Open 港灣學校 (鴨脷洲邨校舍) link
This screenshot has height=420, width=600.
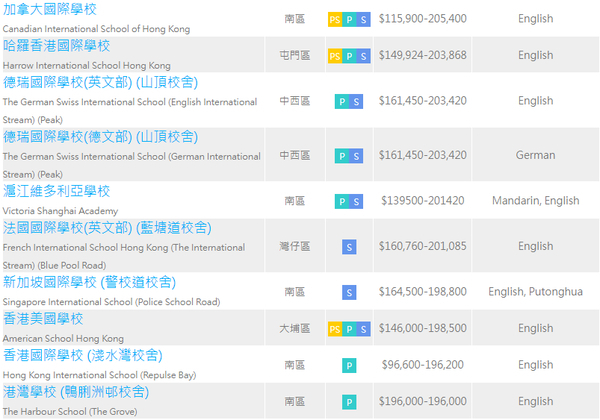pyautogui.click(x=76, y=392)
